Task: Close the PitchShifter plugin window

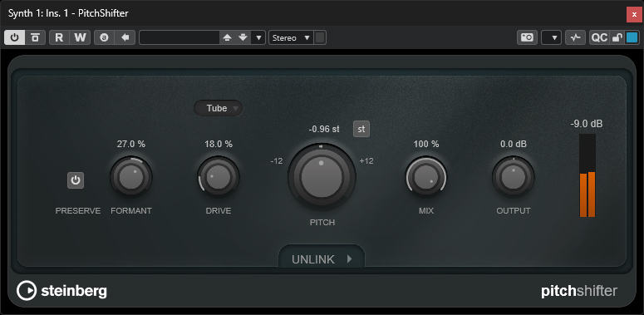Action: click(x=634, y=14)
